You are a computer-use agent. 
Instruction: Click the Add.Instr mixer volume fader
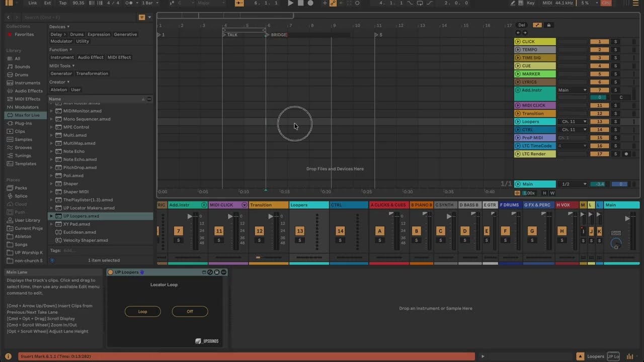pyautogui.click(x=189, y=217)
